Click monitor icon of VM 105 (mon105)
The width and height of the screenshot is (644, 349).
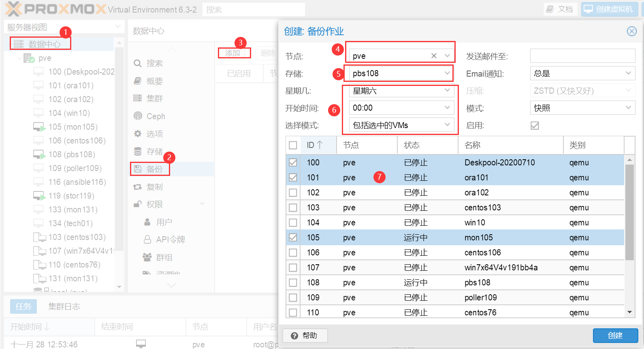39,127
